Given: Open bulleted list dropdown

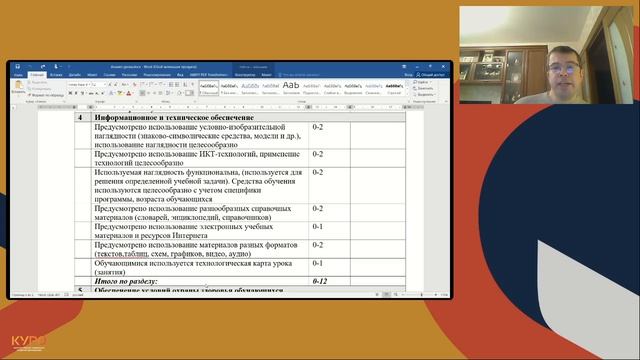Looking at the screenshot, I should (146, 84).
